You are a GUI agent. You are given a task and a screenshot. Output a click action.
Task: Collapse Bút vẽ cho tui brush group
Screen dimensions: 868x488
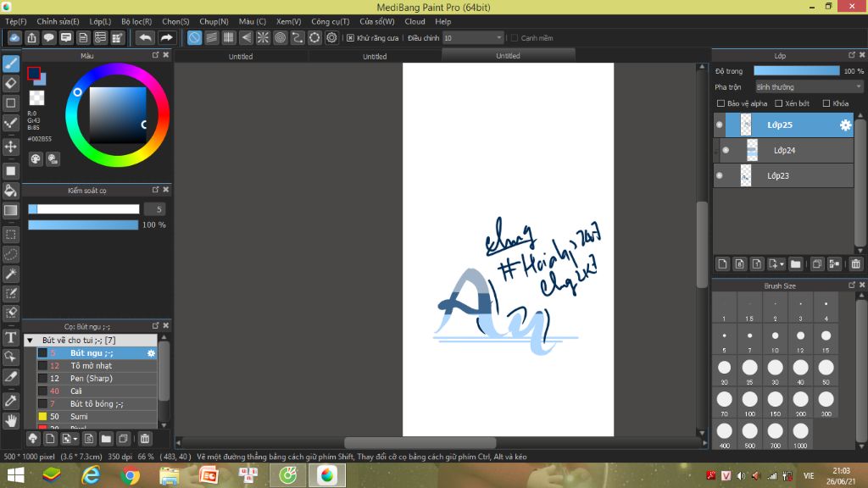(31, 341)
